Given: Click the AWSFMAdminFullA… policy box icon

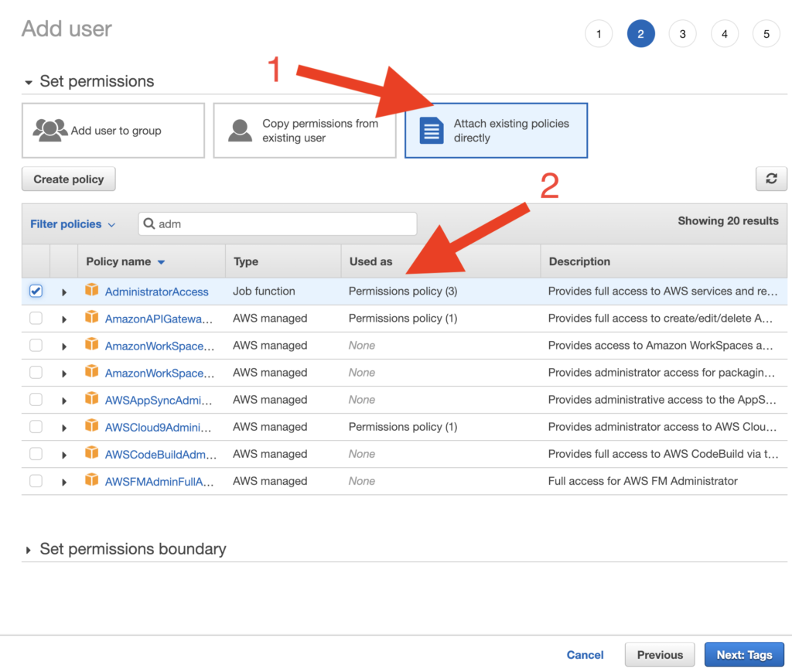Looking at the screenshot, I should coord(91,479).
